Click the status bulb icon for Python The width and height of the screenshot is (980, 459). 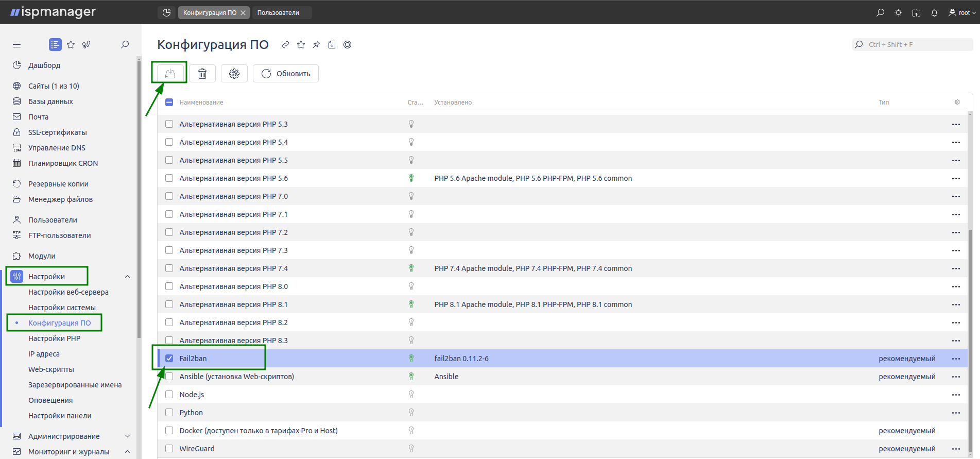click(x=411, y=413)
